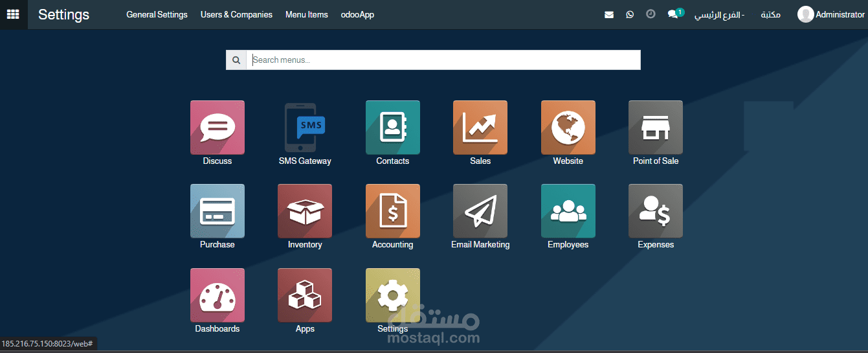Open the Website app globe icon

(568, 128)
